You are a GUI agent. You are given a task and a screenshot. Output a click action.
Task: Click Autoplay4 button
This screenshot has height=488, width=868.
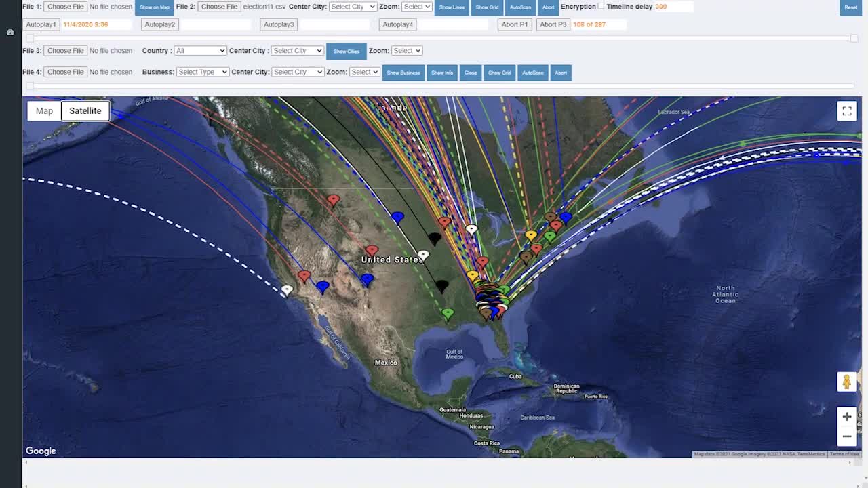pyautogui.click(x=397, y=24)
